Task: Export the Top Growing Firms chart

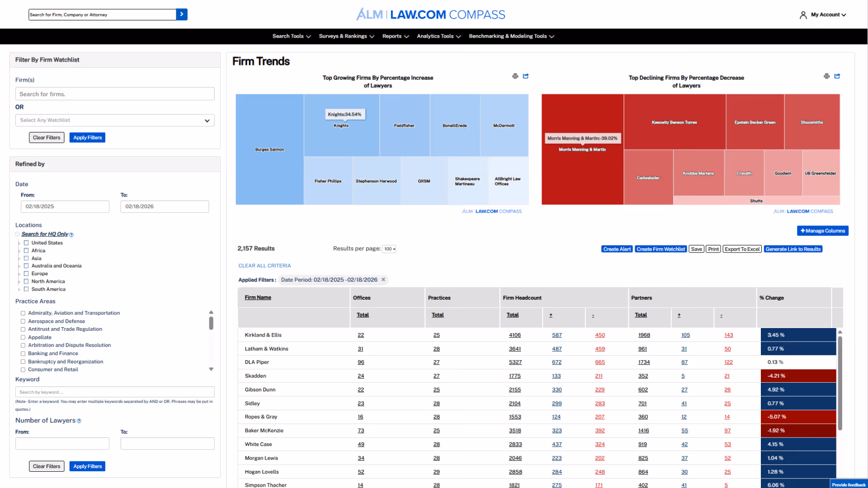Action: point(525,76)
